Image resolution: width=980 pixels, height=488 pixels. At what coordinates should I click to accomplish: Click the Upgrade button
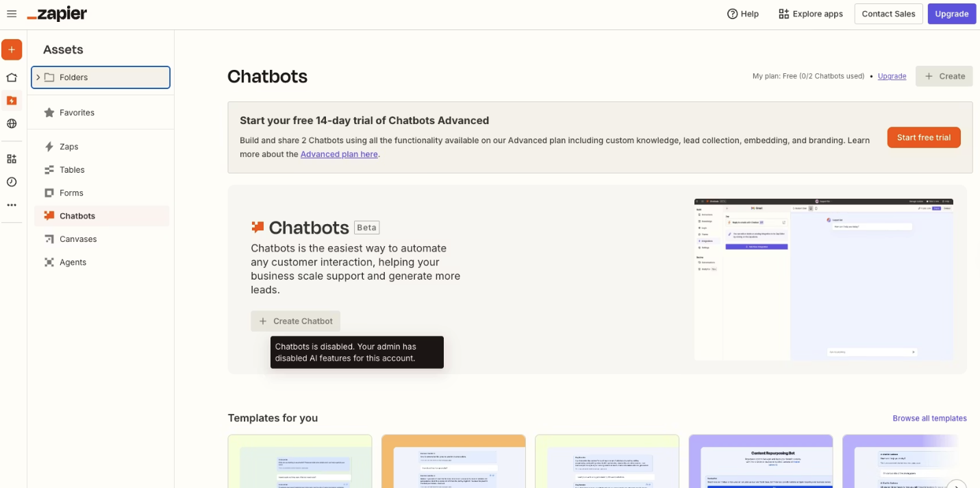pyautogui.click(x=952, y=13)
